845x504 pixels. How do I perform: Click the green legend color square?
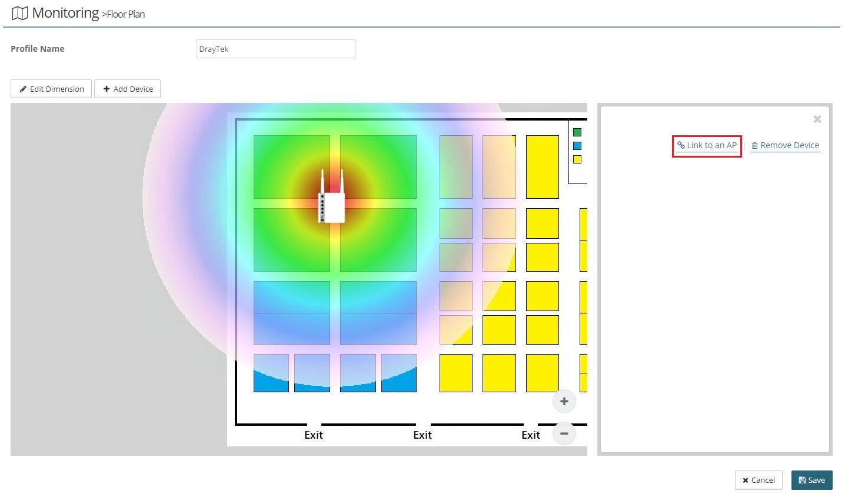tap(577, 132)
